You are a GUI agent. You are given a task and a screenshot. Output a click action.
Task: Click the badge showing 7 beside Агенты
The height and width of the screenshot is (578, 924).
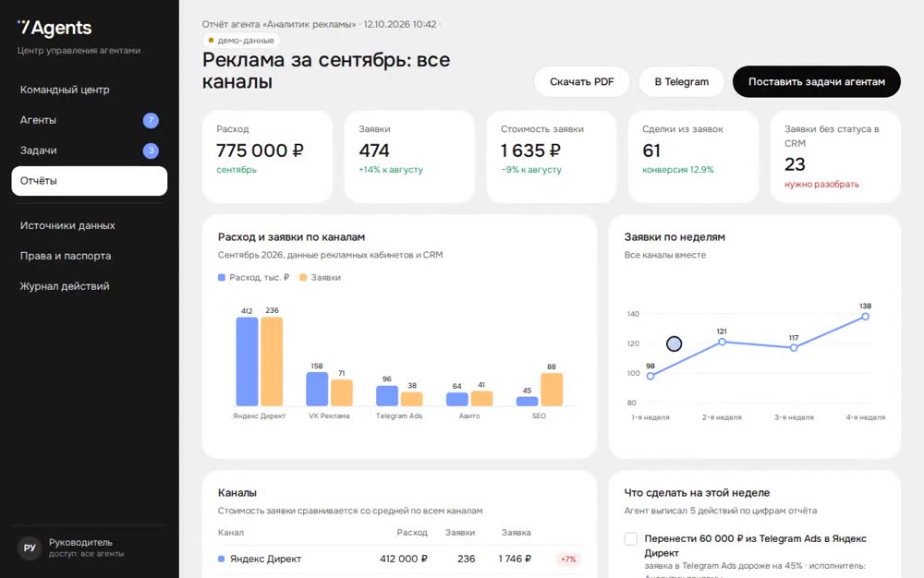pos(151,120)
